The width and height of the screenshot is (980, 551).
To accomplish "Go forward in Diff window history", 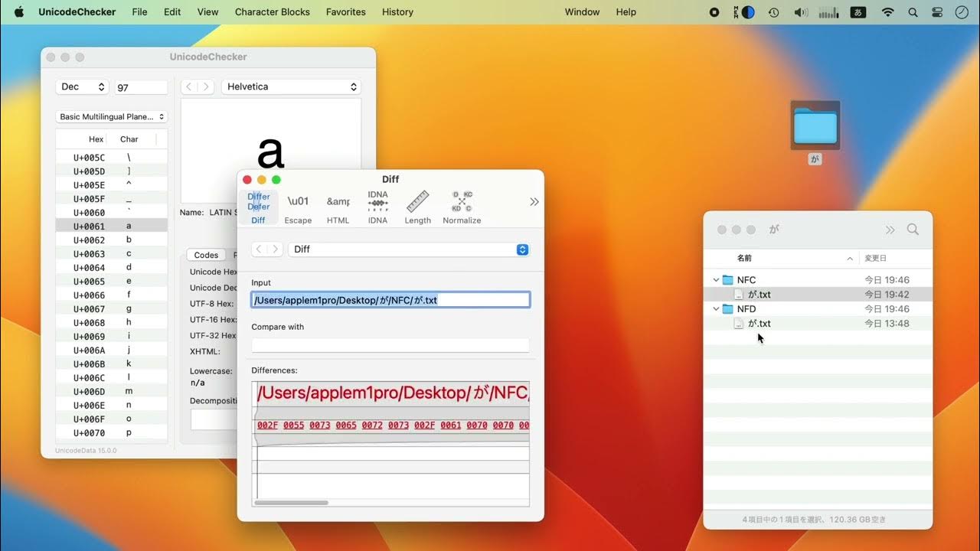I will [275, 249].
